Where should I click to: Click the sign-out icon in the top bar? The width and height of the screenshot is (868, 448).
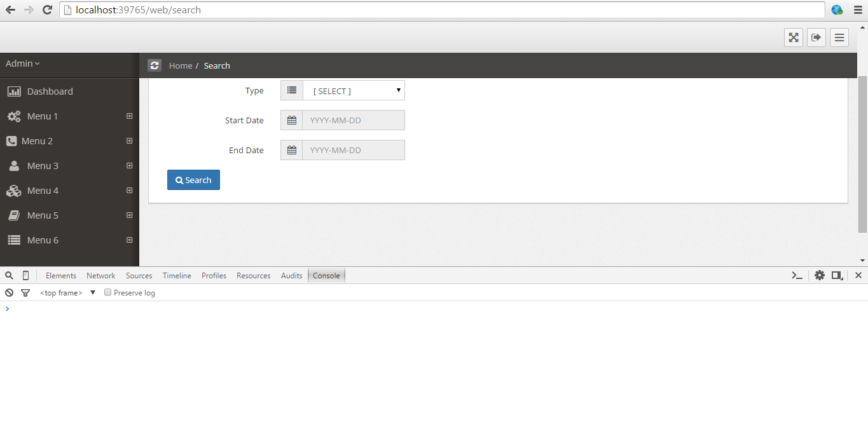(x=816, y=37)
